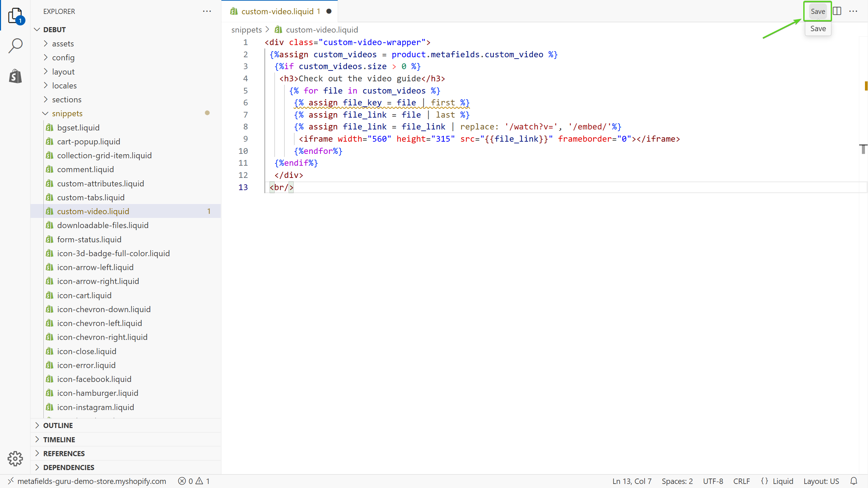Select the Spaces: 2 indentation indicator
The height and width of the screenshot is (488, 868).
[x=677, y=481]
